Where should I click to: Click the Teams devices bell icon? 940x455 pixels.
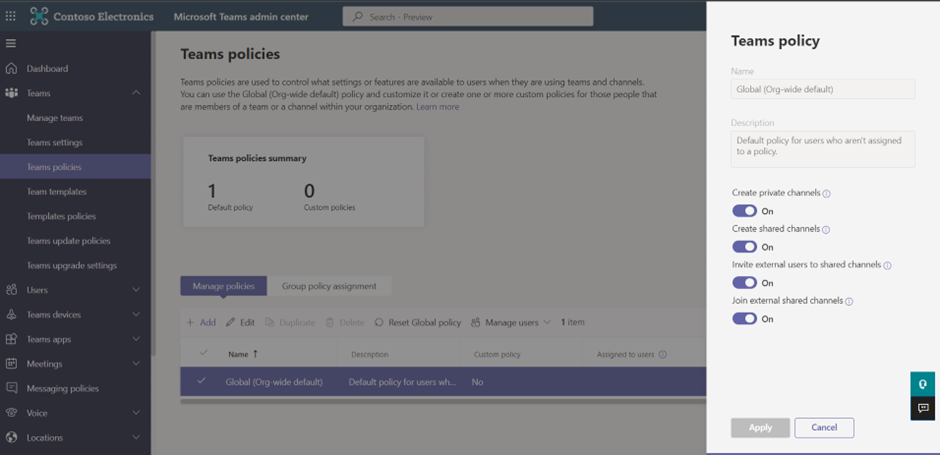tap(11, 315)
